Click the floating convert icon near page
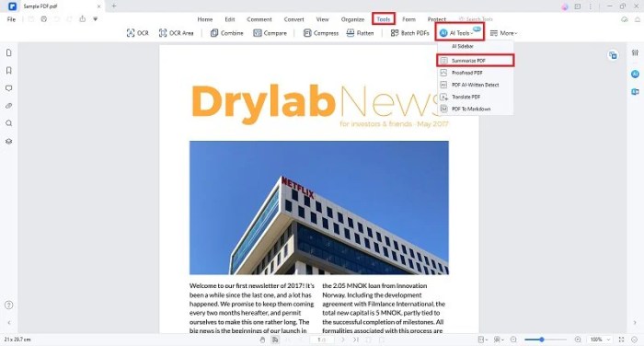 point(614,55)
